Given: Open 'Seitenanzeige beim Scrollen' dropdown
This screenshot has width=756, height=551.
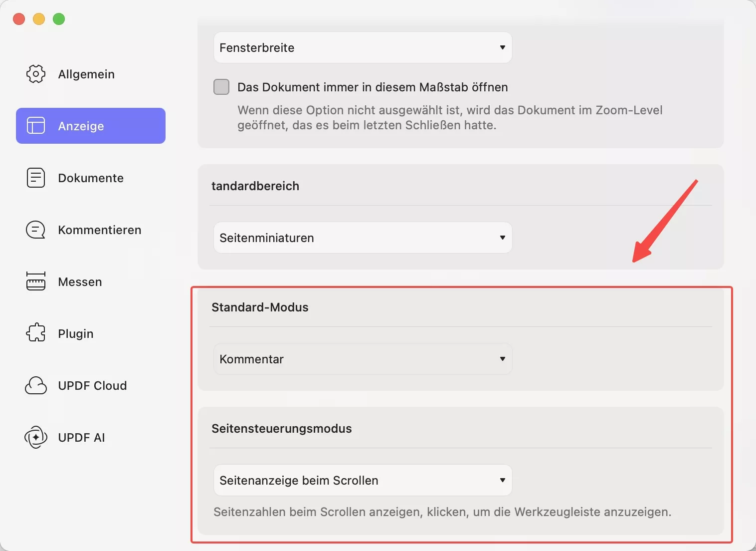Looking at the screenshot, I should (363, 480).
